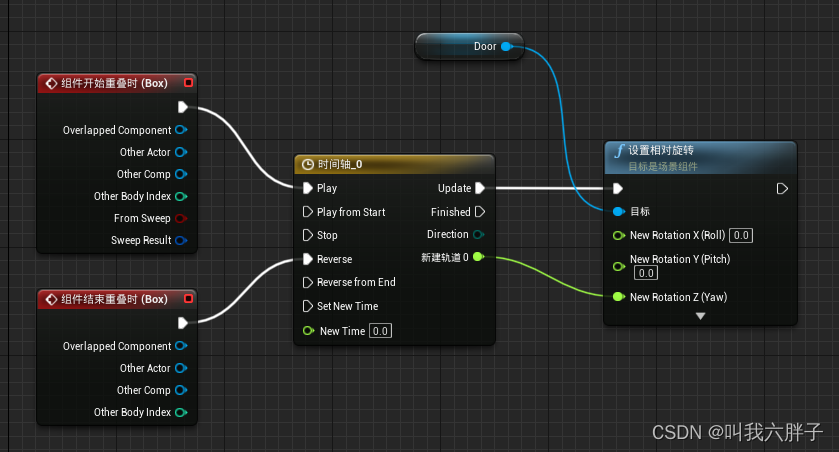Click the From Sweep boolean pin
This screenshot has width=839, height=452.
181,218
